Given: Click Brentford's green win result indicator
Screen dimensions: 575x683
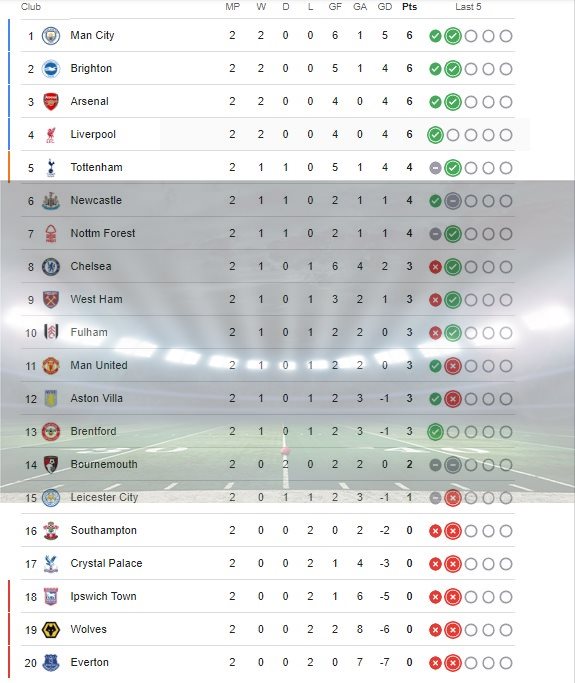Looking at the screenshot, I should click(435, 432).
